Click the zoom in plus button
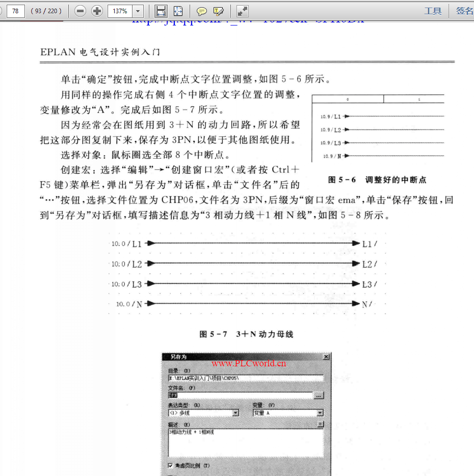This screenshot has width=474, height=476. 97,11
